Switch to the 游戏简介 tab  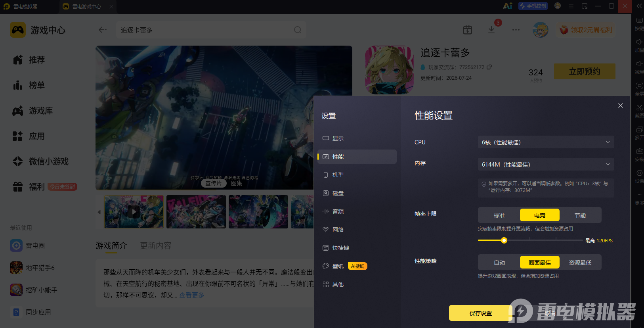[111, 246]
